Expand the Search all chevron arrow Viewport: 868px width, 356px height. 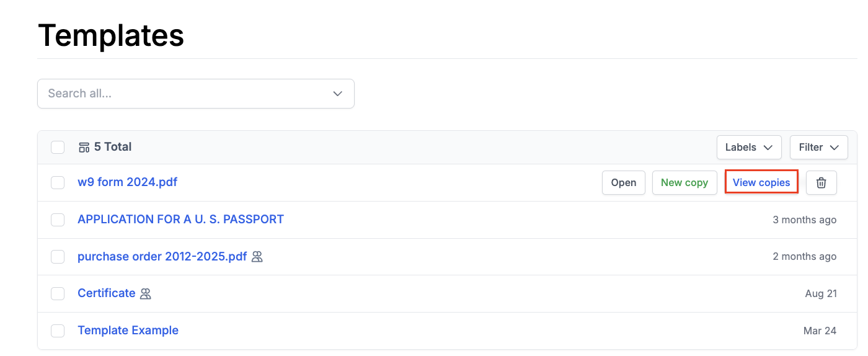337,94
